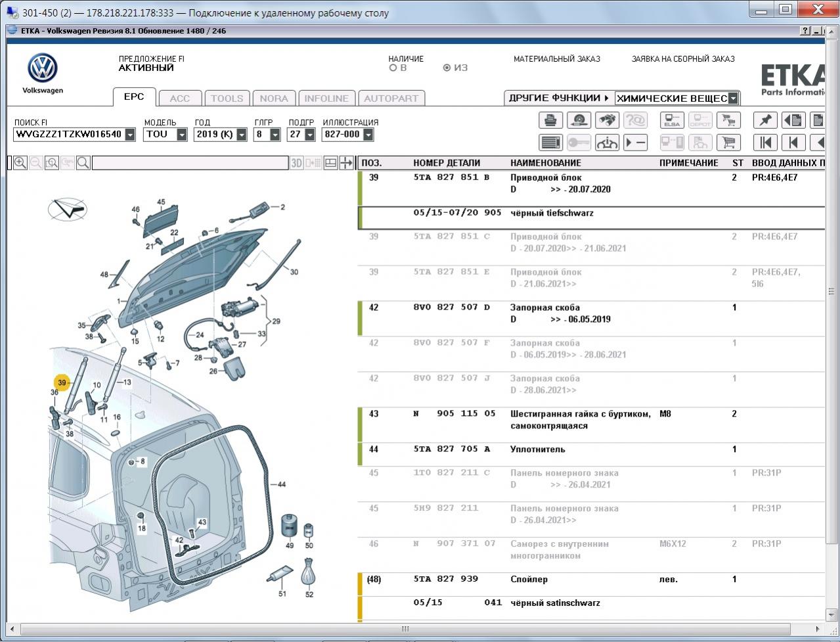Click the remote desktop icon in the title bar

click(12, 12)
